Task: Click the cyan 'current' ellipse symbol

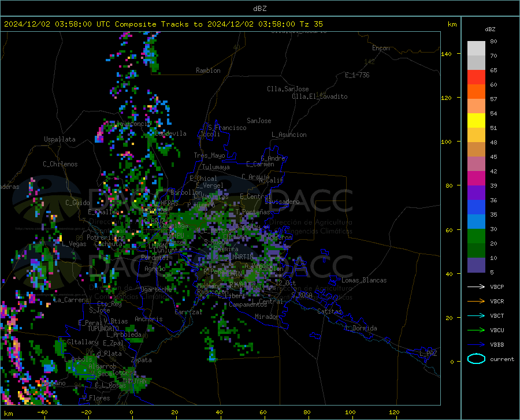Action: coord(476,359)
